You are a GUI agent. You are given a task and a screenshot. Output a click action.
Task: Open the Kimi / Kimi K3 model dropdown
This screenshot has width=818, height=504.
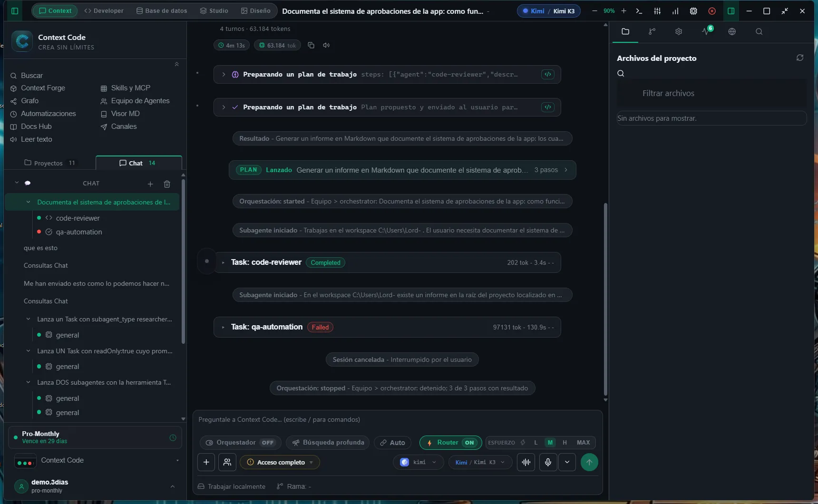[x=480, y=462]
